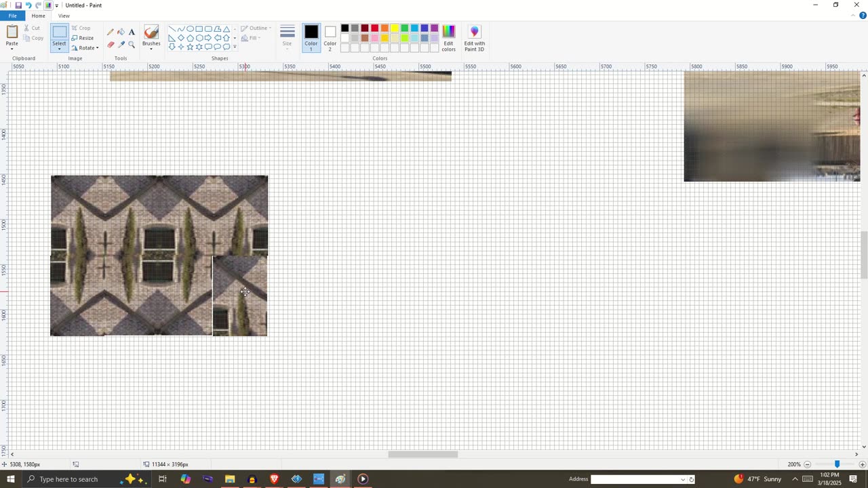
Task: Click the horizontal scrollbar thumb
Action: pos(423,454)
